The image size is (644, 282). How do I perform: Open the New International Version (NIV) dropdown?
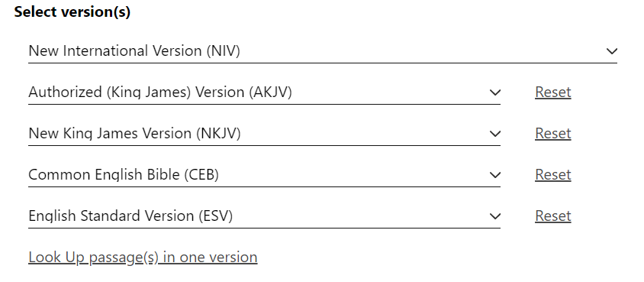point(323,51)
